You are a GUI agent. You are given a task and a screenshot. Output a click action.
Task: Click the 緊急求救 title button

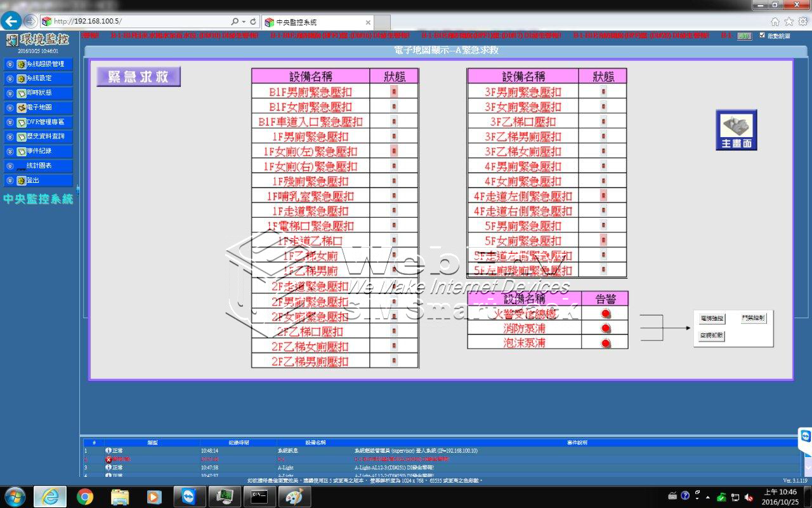pos(138,77)
